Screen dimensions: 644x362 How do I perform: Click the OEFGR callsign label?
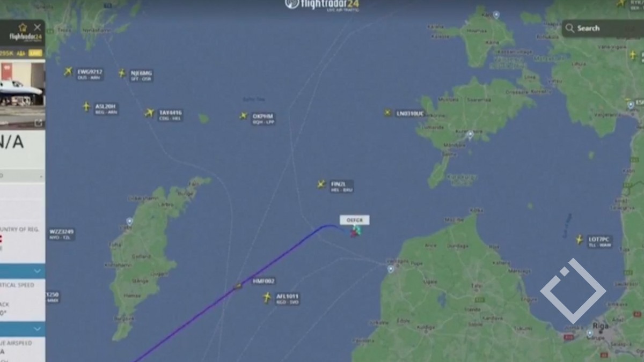(x=355, y=220)
